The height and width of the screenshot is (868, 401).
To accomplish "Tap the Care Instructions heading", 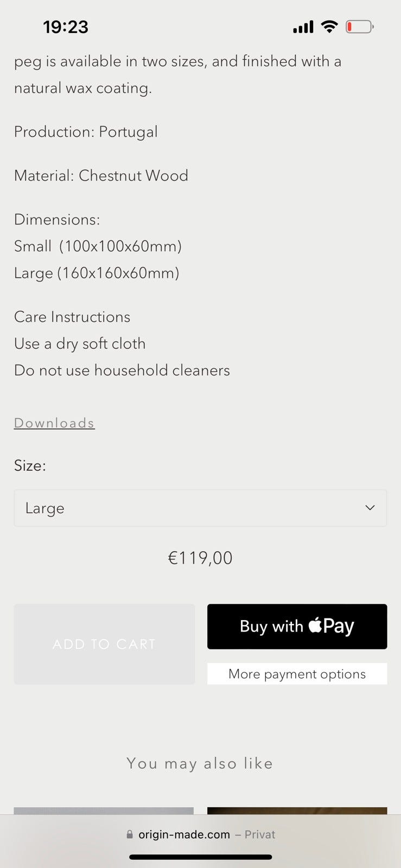I will 72,317.
